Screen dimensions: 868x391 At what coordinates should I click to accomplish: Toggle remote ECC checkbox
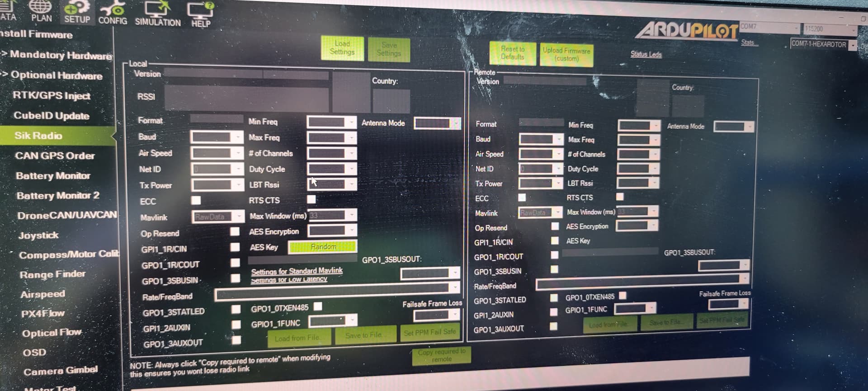click(522, 197)
